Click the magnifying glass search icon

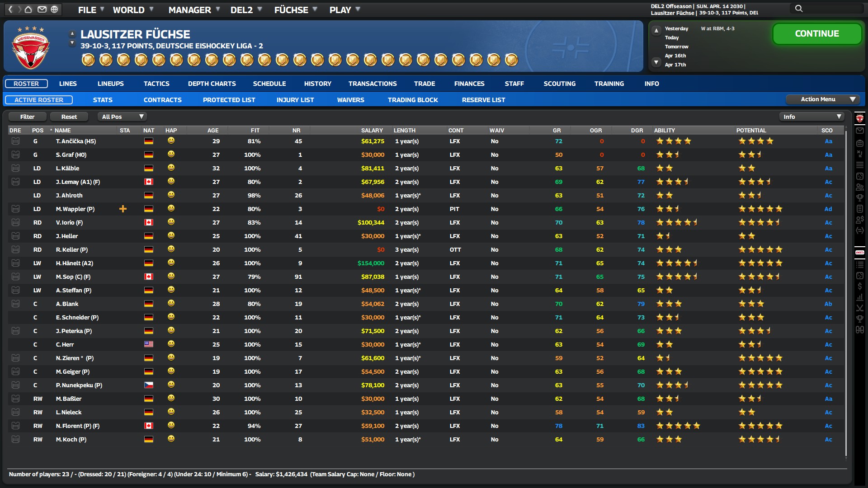coord(799,9)
